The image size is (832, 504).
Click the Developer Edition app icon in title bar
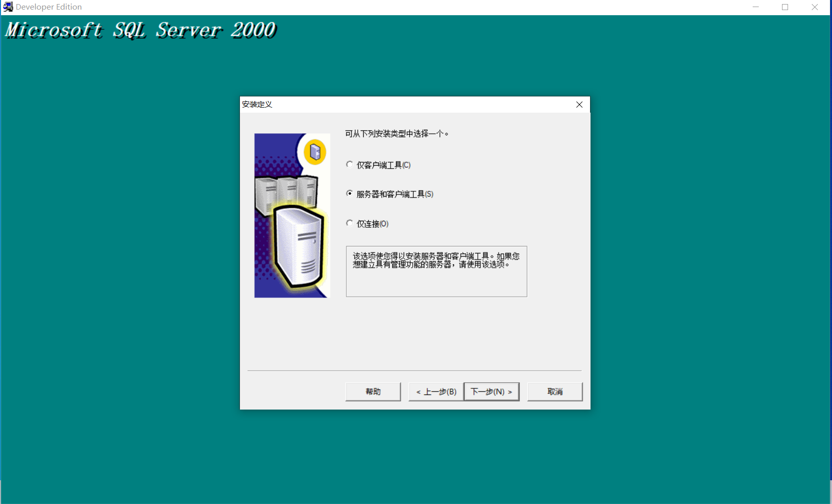pos(8,7)
